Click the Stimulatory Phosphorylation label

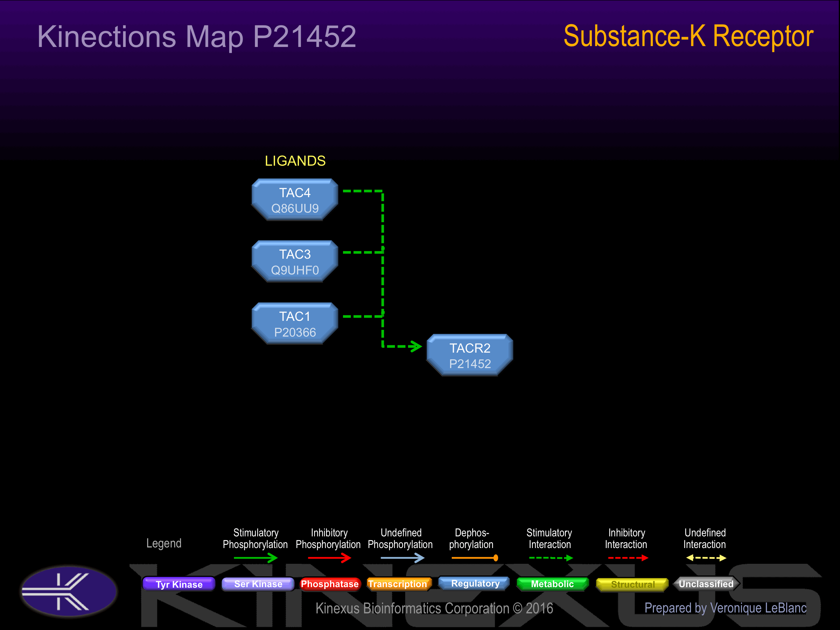coord(255,538)
